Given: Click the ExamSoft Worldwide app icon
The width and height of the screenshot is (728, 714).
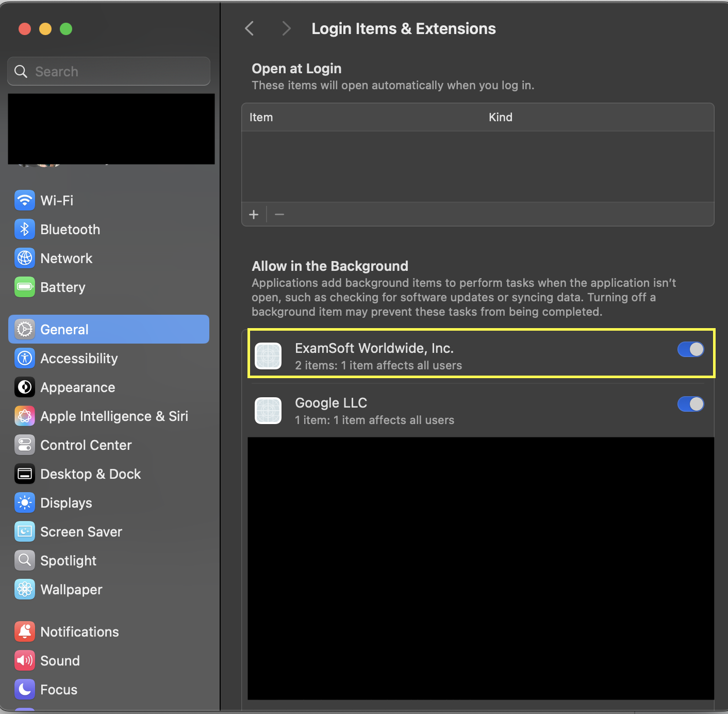Looking at the screenshot, I should point(268,356).
